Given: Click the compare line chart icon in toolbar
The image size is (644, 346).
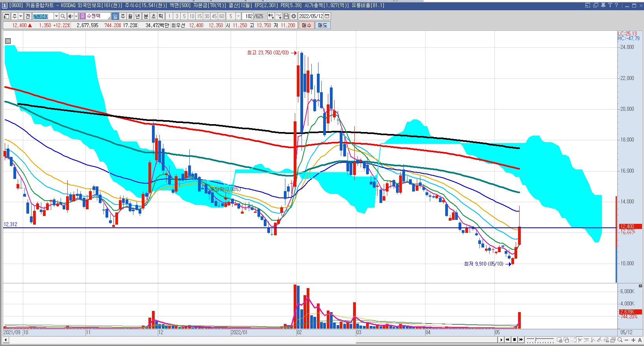Looking at the screenshot, I should pyautogui.click(x=279, y=16).
